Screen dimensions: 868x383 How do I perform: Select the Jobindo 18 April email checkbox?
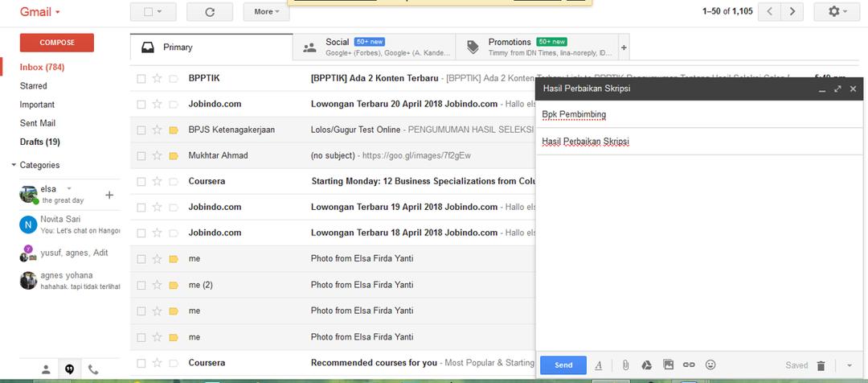click(x=141, y=233)
